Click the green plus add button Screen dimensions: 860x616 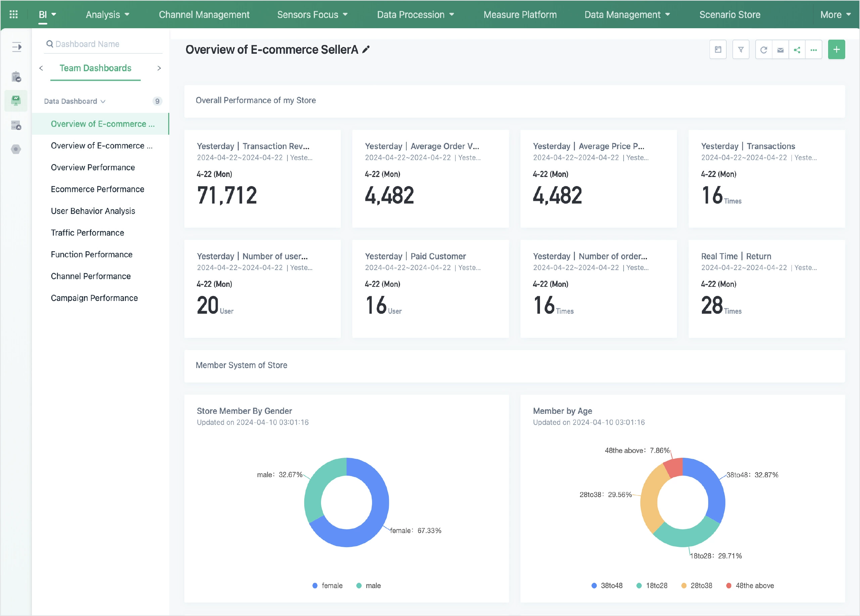[x=836, y=50]
